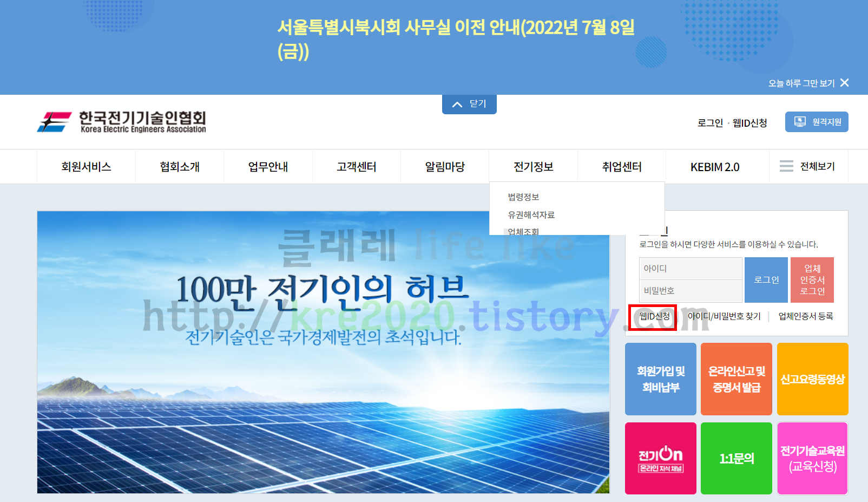
Task: Select '법령정보' in the dropdown
Action: tap(523, 197)
